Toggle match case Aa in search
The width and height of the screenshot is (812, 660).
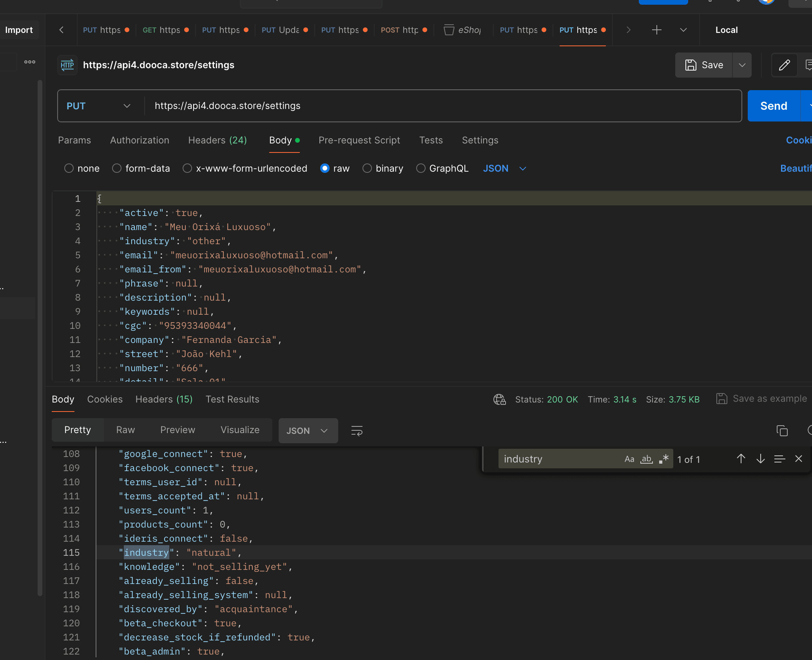click(629, 459)
